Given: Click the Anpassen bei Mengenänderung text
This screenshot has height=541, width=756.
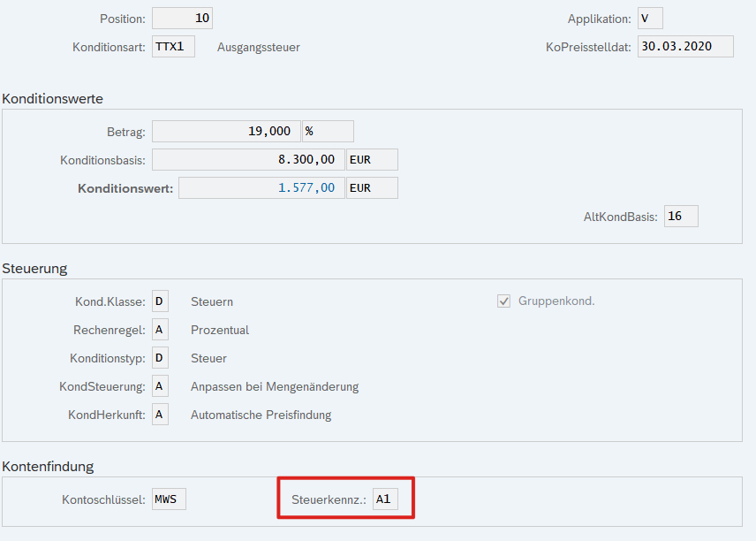Looking at the screenshot, I should tap(275, 386).
